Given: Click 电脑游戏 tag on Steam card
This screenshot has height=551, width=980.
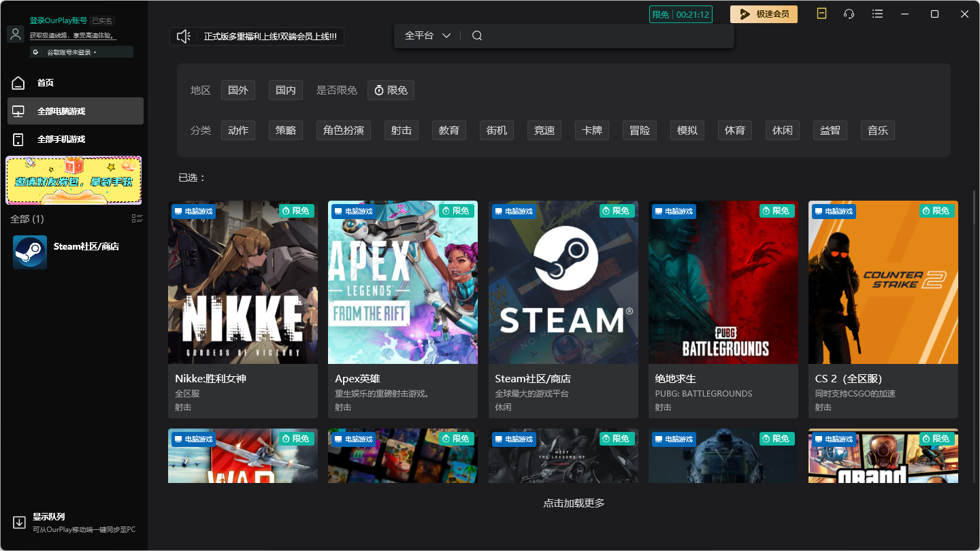Looking at the screenshot, I should coord(514,212).
